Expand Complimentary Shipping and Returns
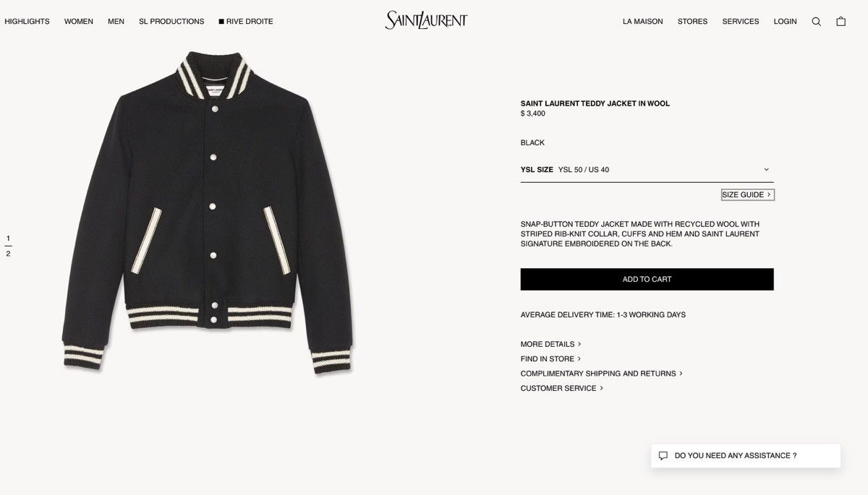 point(601,374)
